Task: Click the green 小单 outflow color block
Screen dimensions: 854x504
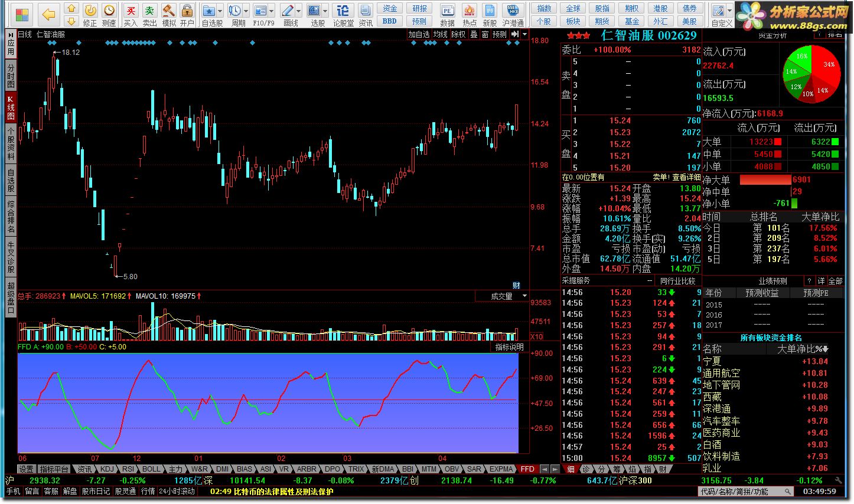Action: click(x=836, y=166)
